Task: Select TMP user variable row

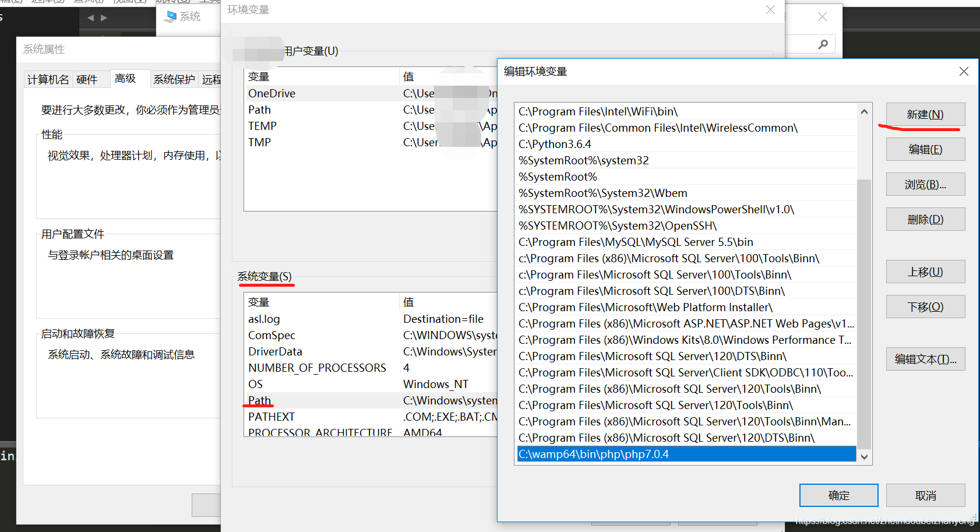Action: pos(371,142)
